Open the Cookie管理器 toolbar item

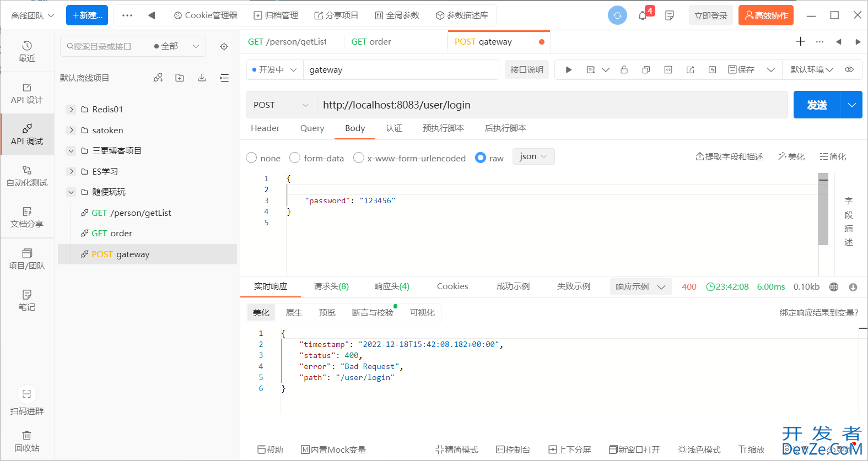click(206, 15)
